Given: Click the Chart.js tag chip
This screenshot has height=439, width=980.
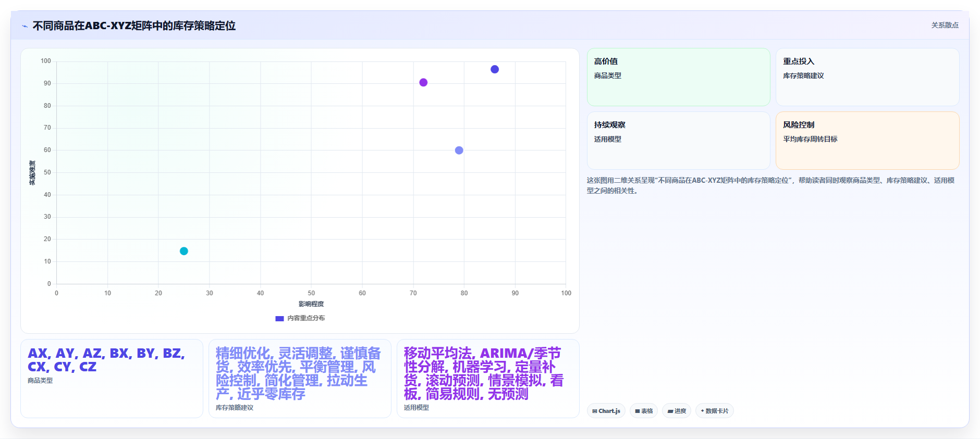Looking at the screenshot, I should coord(606,411).
